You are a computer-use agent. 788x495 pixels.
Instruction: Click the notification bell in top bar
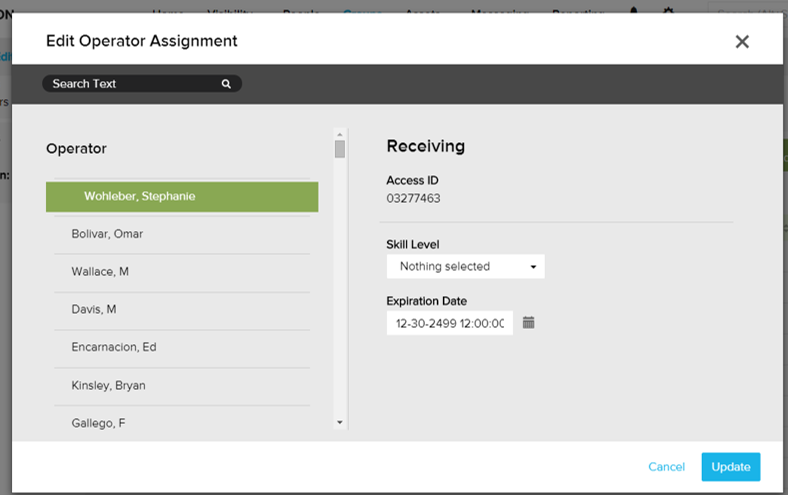tap(633, 9)
